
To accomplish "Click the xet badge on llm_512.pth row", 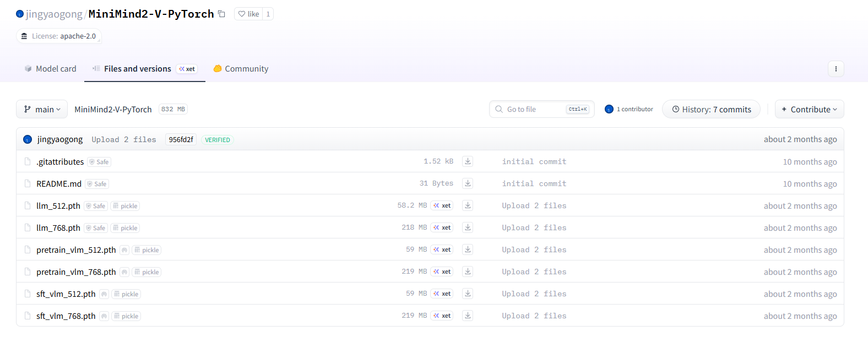I will pos(442,205).
